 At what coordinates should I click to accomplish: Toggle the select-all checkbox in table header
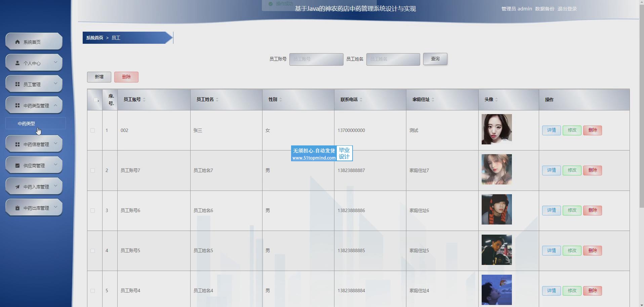[x=95, y=100]
